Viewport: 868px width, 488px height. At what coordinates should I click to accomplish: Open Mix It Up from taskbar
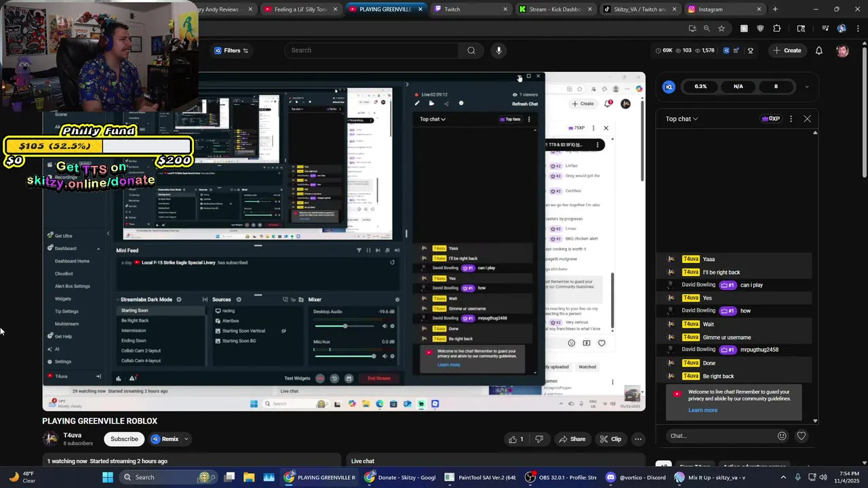710,477
